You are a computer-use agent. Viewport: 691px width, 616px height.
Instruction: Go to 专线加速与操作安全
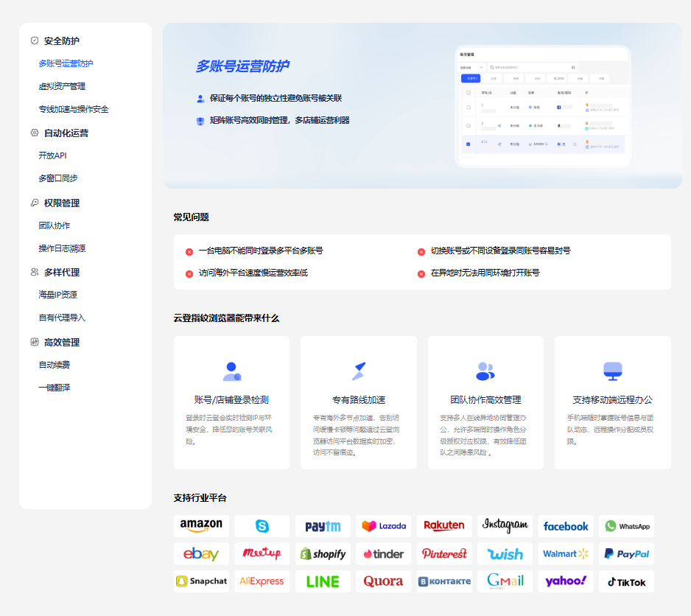[74, 109]
